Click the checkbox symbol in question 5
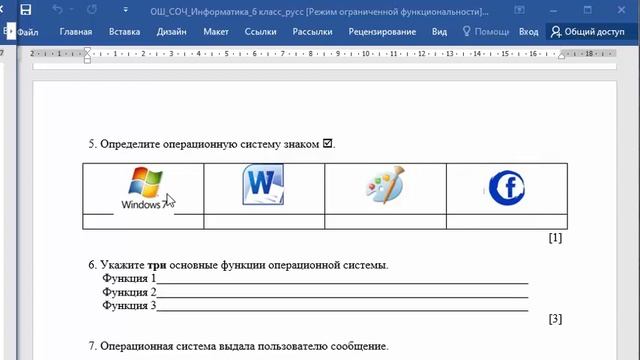 327,143
